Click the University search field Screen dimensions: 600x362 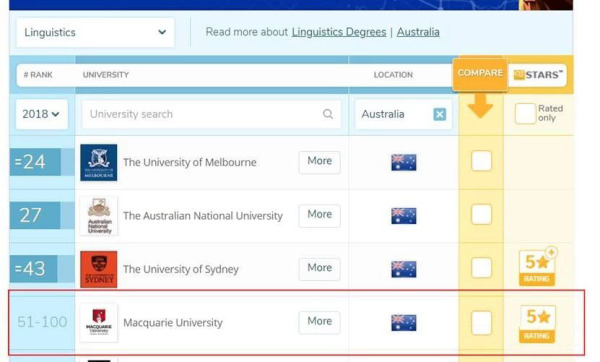click(211, 114)
